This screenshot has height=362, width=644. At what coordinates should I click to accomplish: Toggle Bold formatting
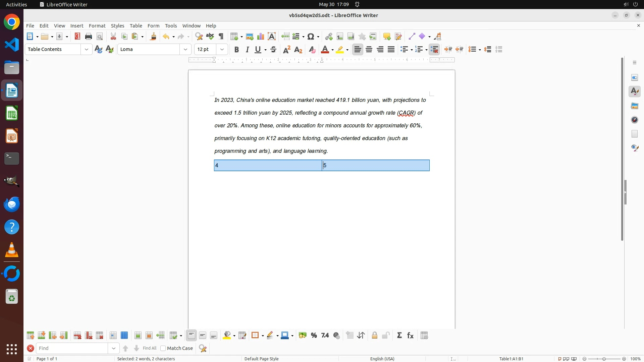236,50
